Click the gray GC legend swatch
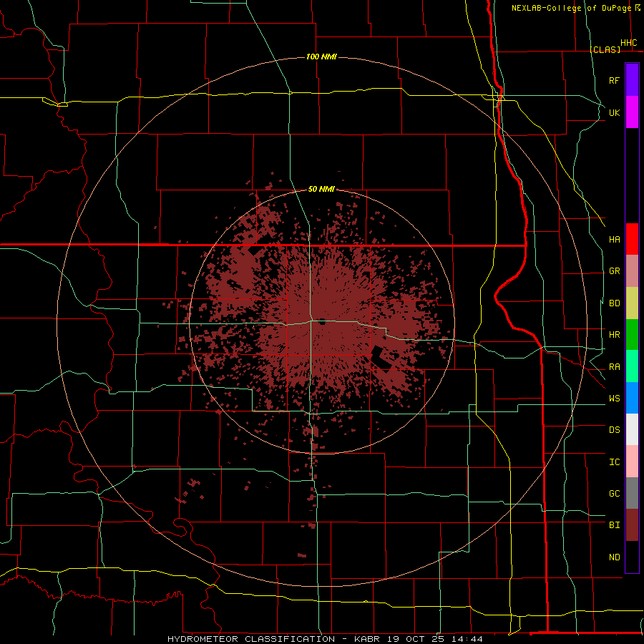This screenshot has width=644, height=644. 632,493
